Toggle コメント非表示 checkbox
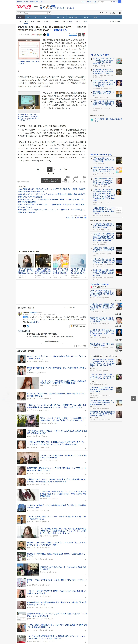 [75, 346]
